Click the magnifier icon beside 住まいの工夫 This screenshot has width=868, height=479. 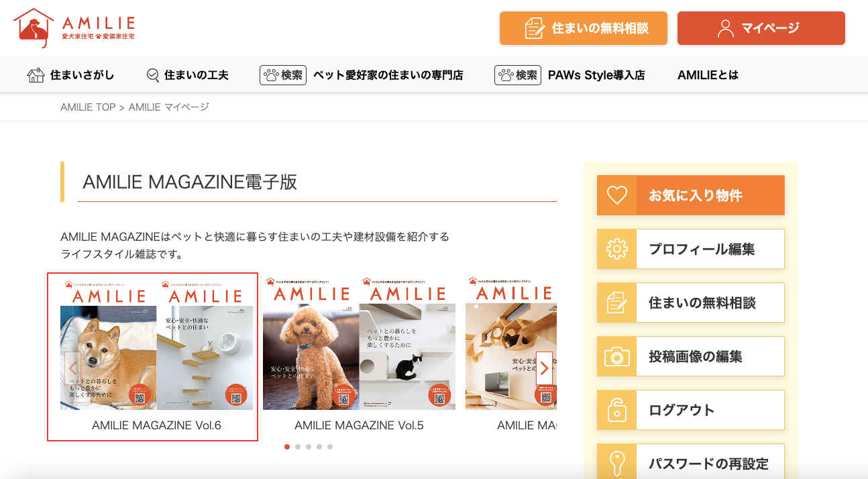[x=153, y=75]
